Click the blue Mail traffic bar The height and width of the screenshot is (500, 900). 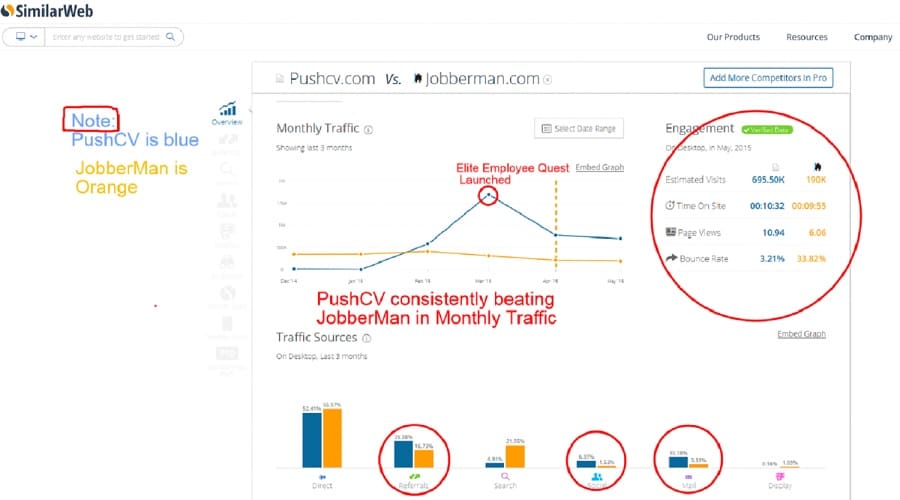click(x=678, y=462)
